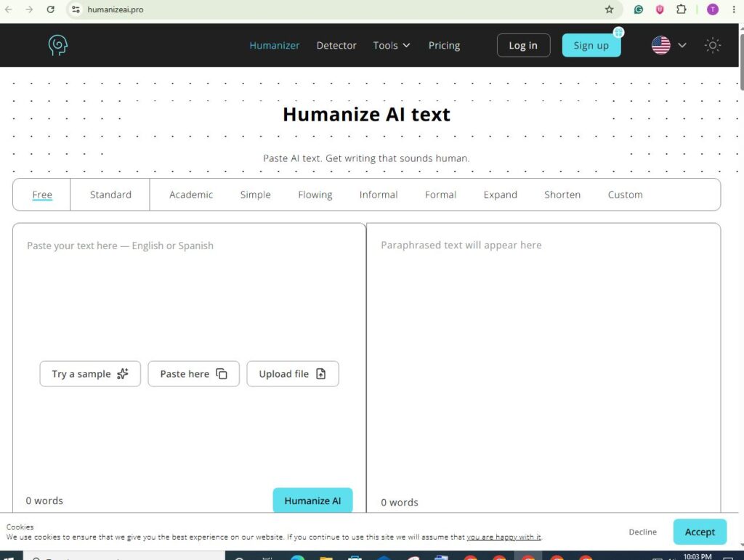Image resolution: width=744 pixels, height=560 pixels.
Task: Select the Informal mode tab
Action: (x=379, y=195)
